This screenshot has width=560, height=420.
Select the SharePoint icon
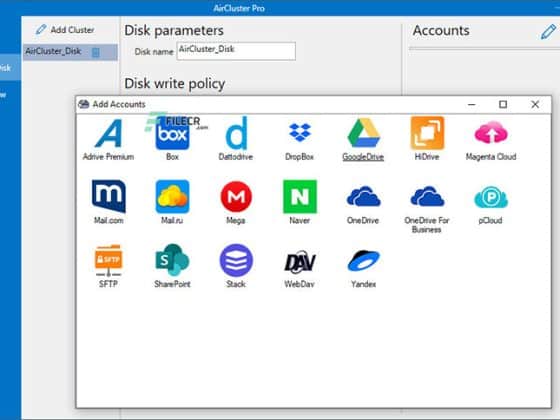[x=172, y=260]
